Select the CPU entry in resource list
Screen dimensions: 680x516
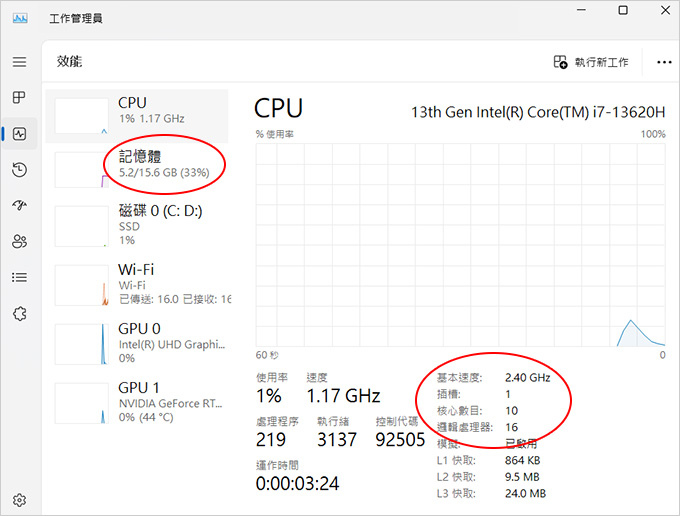point(137,116)
